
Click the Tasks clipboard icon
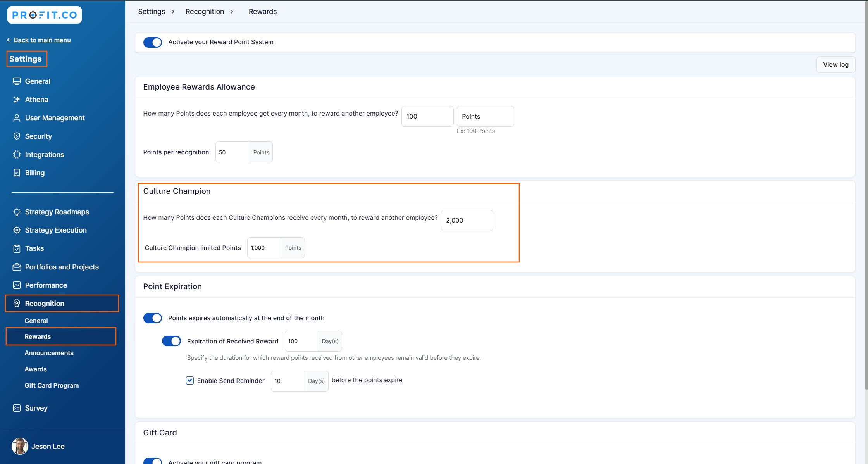[17, 248]
